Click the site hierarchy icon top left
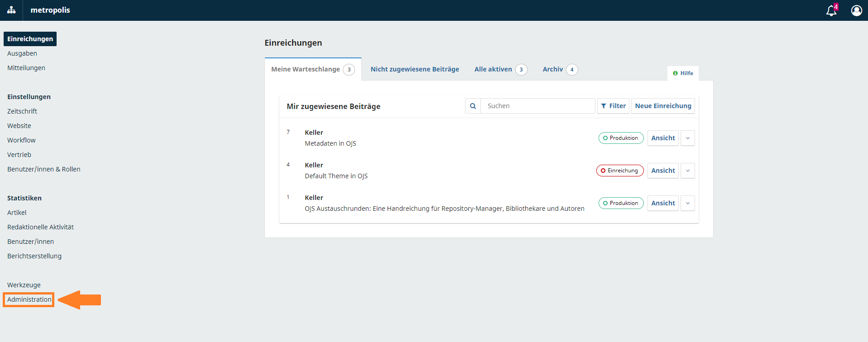This screenshot has height=342, width=868. [11, 10]
